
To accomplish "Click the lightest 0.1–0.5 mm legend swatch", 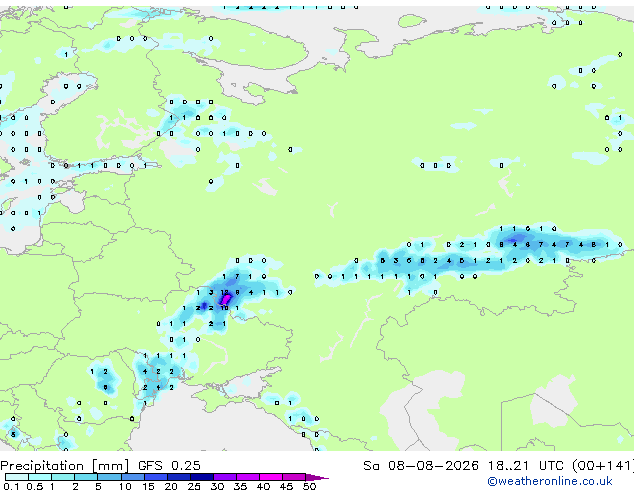I will 17,477.
